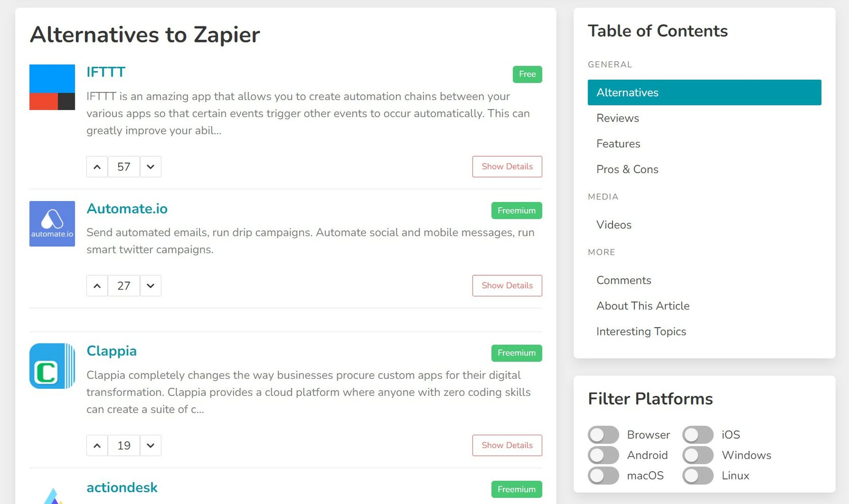The image size is (849, 504).
Task: Expand Show Details for Clappia
Action: 507,445
